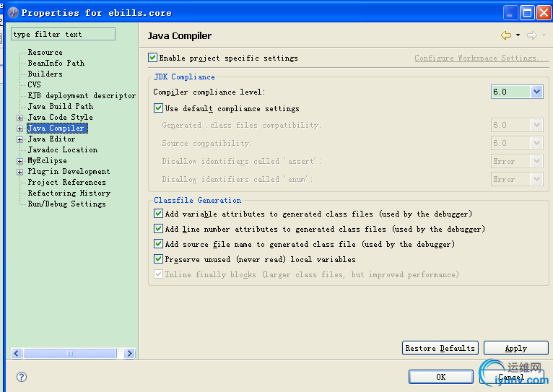Select EJB deployment descriptor item
The height and width of the screenshot is (392, 553).
point(82,95)
